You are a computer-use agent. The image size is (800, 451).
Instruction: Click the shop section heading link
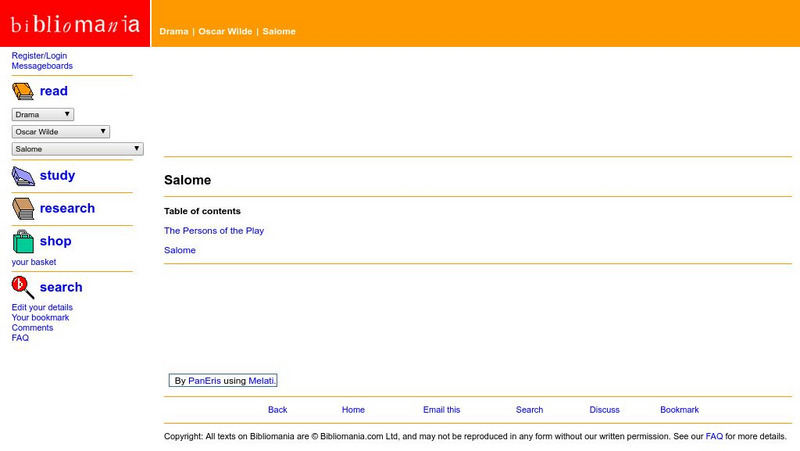(x=56, y=241)
